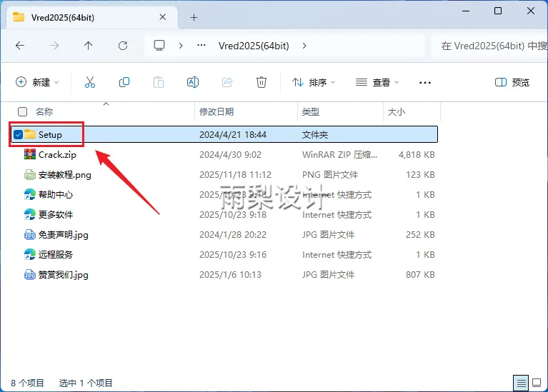Select the Setup folder icon

tap(30, 134)
